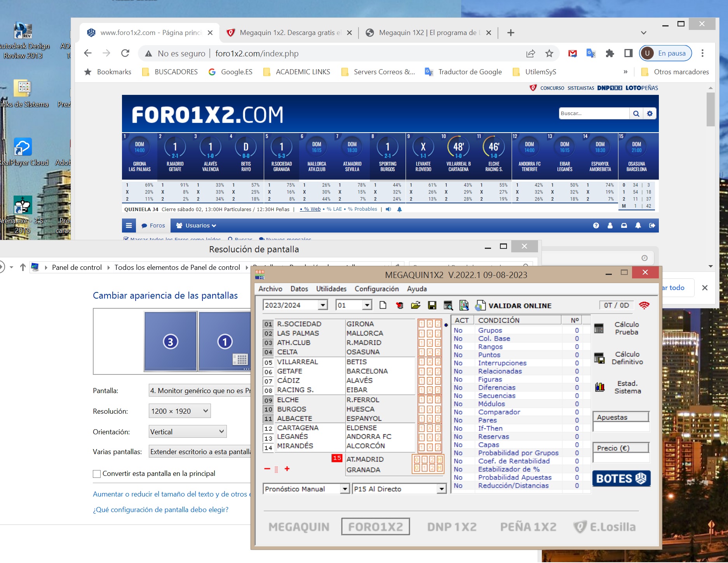Screen dimensions: 728x563
Task: Open the Resolución 1200 × 1920 dropdown
Action: (180, 411)
